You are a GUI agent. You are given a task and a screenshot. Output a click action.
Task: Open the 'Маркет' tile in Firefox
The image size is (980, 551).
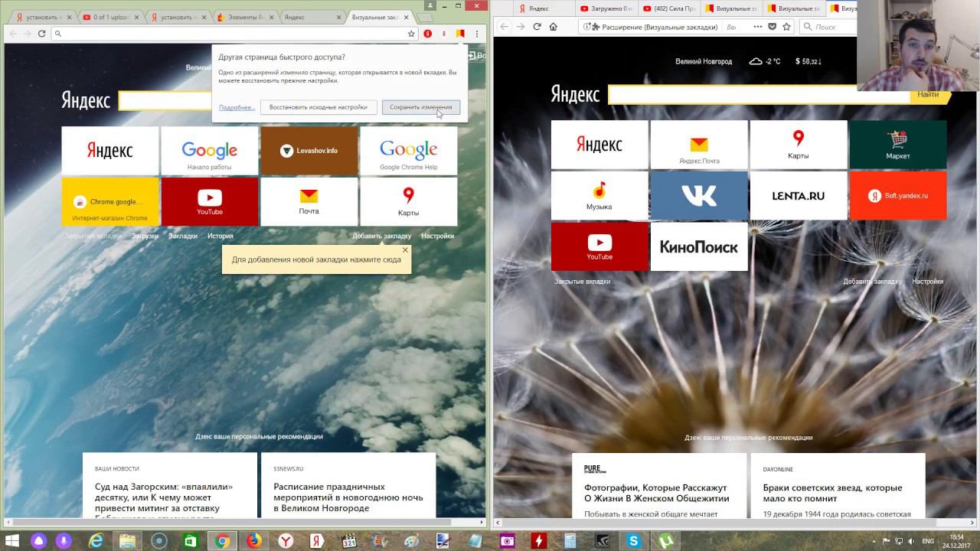coord(898,145)
